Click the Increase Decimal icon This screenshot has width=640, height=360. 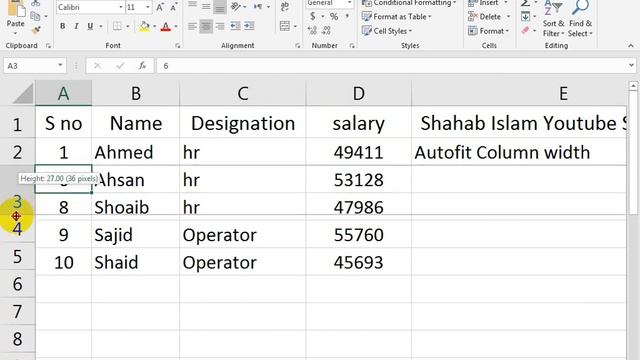312,30
